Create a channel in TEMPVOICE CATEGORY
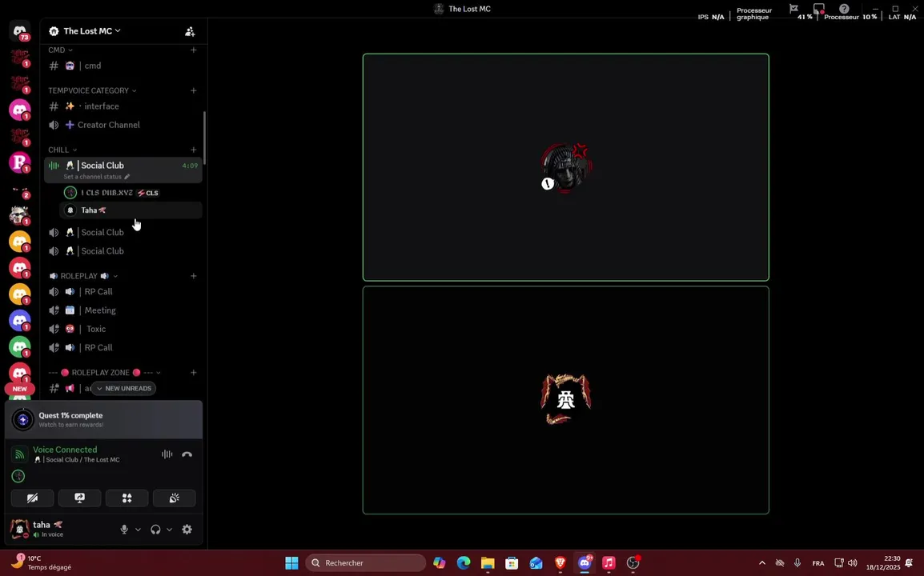 click(193, 90)
